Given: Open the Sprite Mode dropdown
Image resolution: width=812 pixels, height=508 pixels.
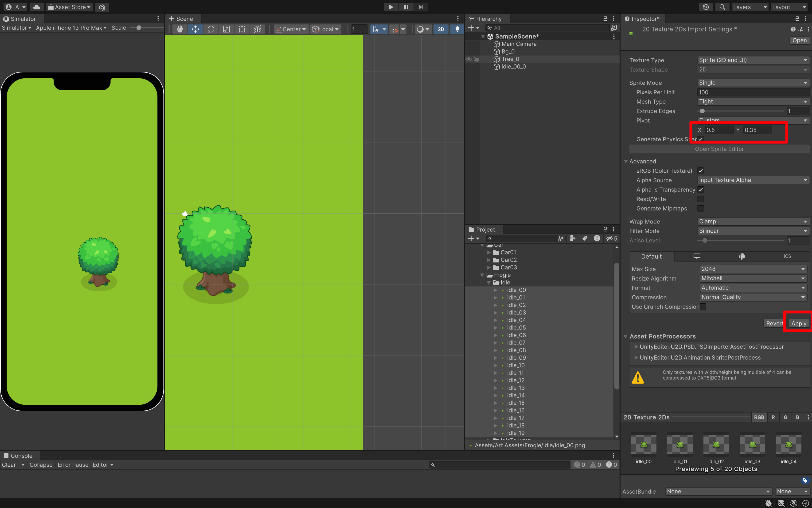Looking at the screenshot, I should click(x=753, y=83).
